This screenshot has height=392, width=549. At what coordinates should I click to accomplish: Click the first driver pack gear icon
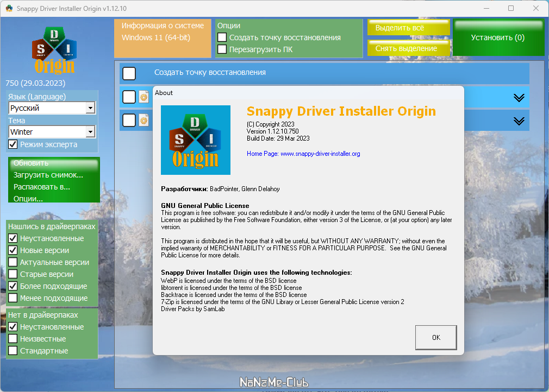click(144, 97)
